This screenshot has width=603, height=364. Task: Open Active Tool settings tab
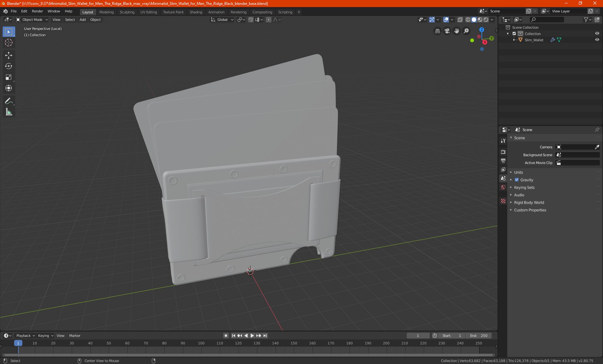(x=503, y=141)
